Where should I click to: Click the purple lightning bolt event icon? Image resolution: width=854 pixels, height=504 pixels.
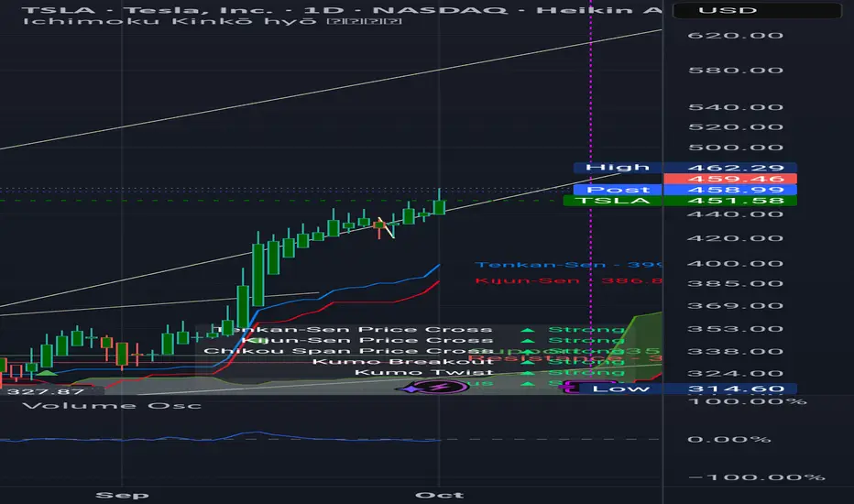click(437, 388)
